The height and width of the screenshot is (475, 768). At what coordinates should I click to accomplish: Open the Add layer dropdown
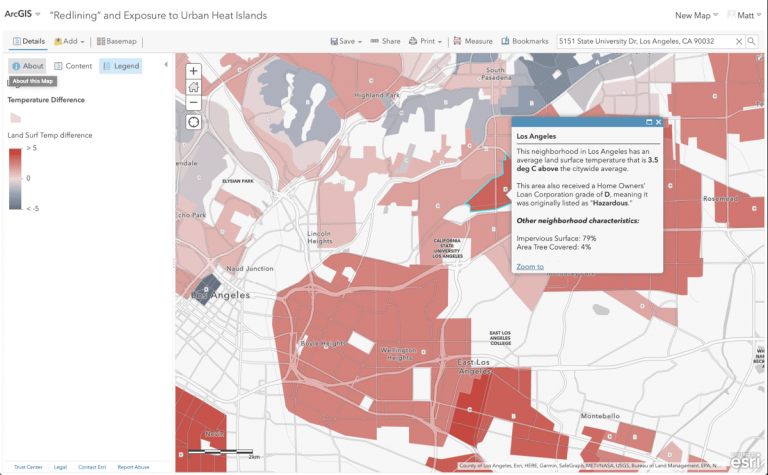69,41
